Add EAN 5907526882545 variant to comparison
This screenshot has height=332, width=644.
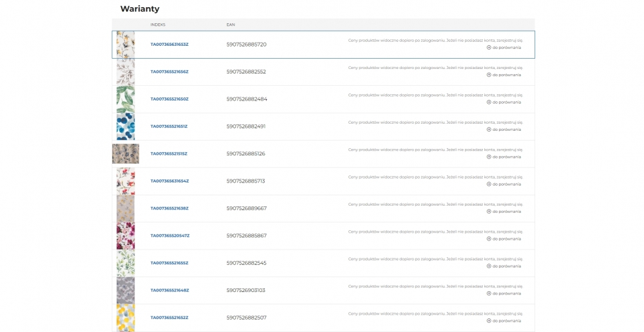(x=504, y=266)
